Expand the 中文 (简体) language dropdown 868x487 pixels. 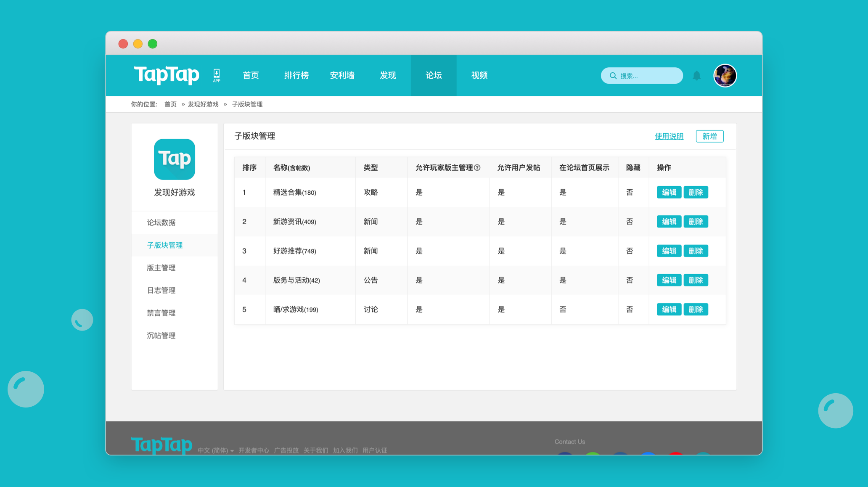pyautogui.click(x=216, y=450)
